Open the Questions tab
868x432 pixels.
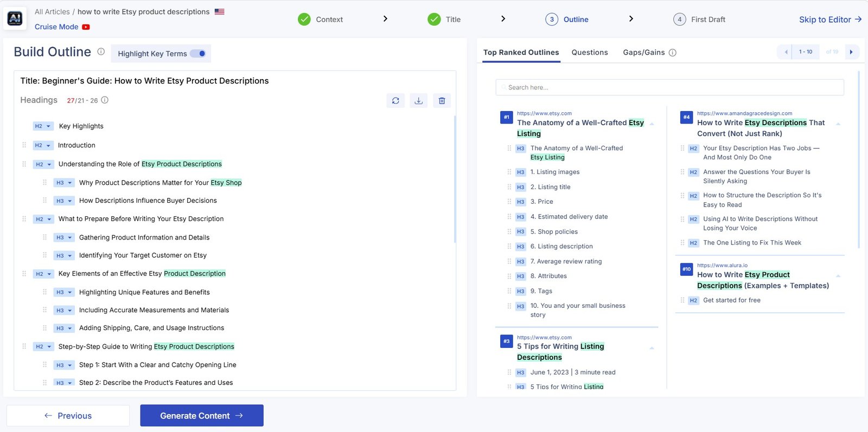pyautogui.click(x=590, y=53)
